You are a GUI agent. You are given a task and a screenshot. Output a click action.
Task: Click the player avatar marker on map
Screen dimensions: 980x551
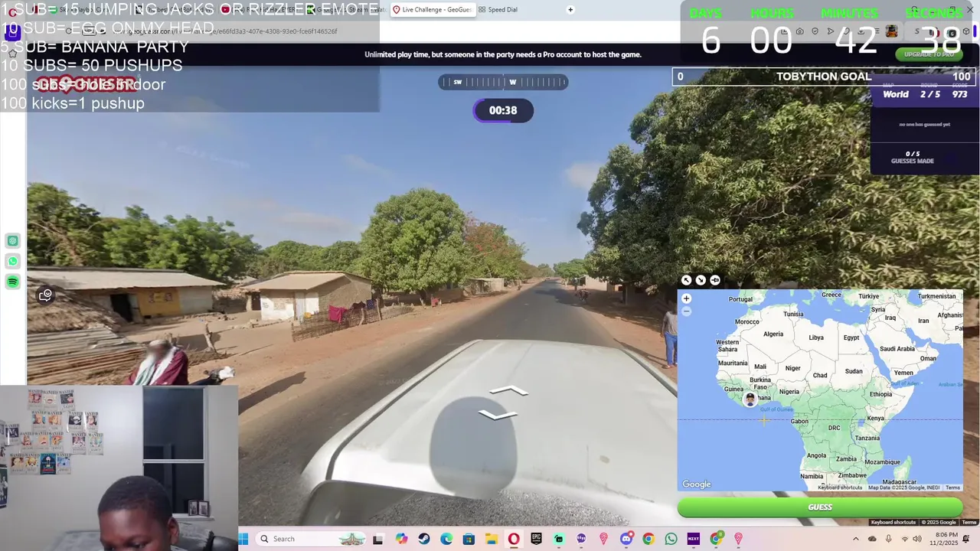(750, 399)
